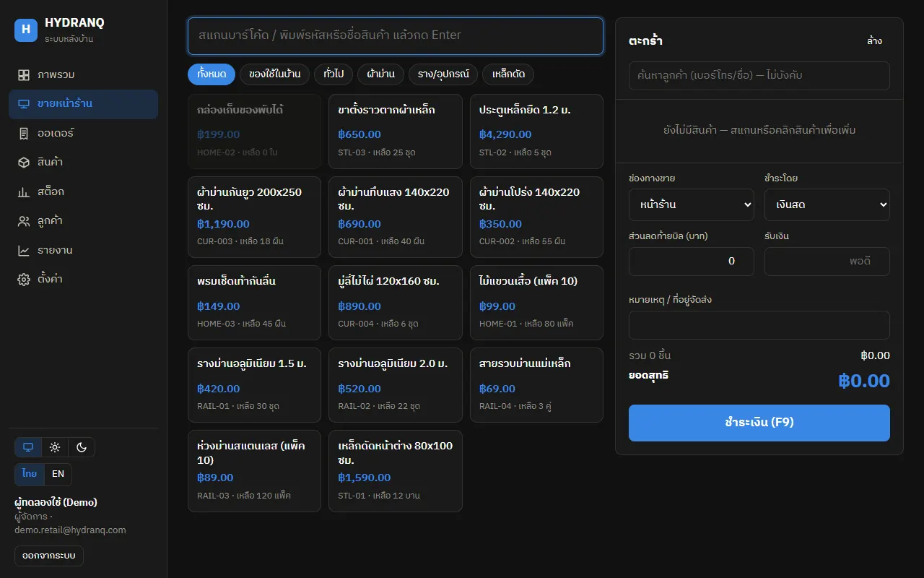Click the HYDRANQ logo icon

[x=26, y=30]
